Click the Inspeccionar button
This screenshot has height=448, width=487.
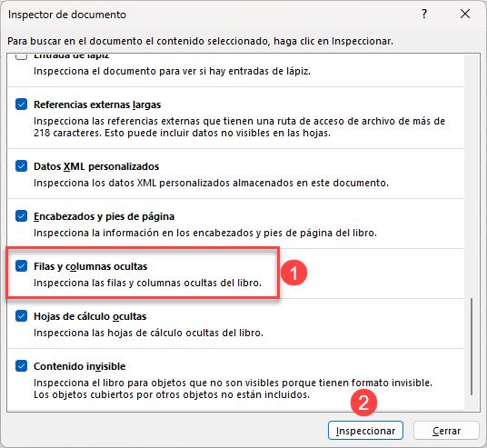[365, 431]
